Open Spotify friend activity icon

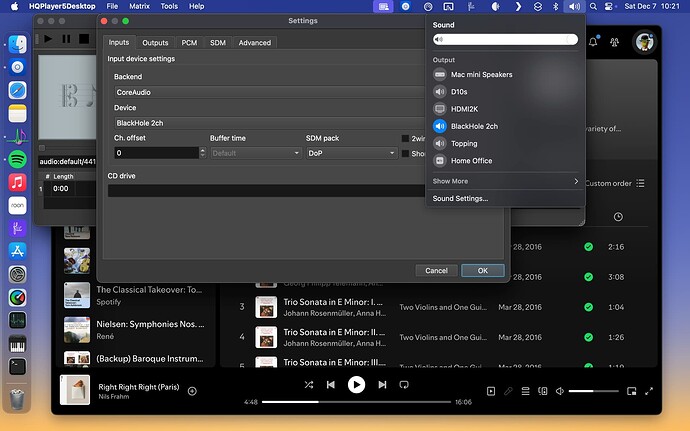pyautogui.click(x=614, y=42)
